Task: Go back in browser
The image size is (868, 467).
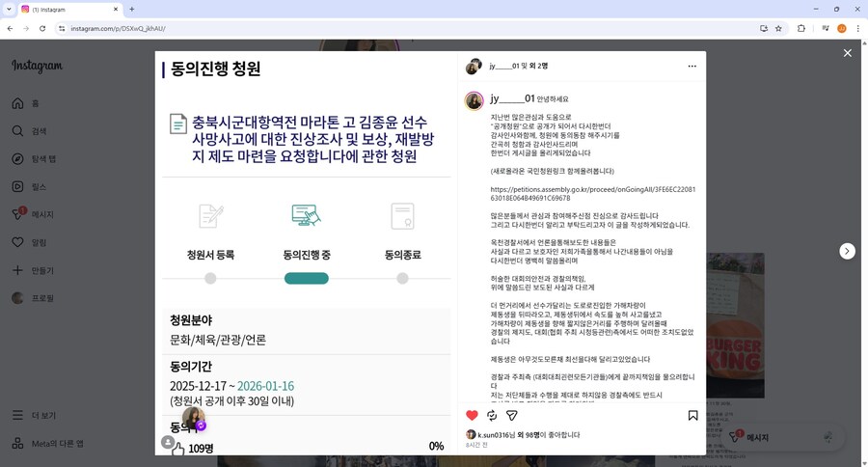Action: coord(10,28)
